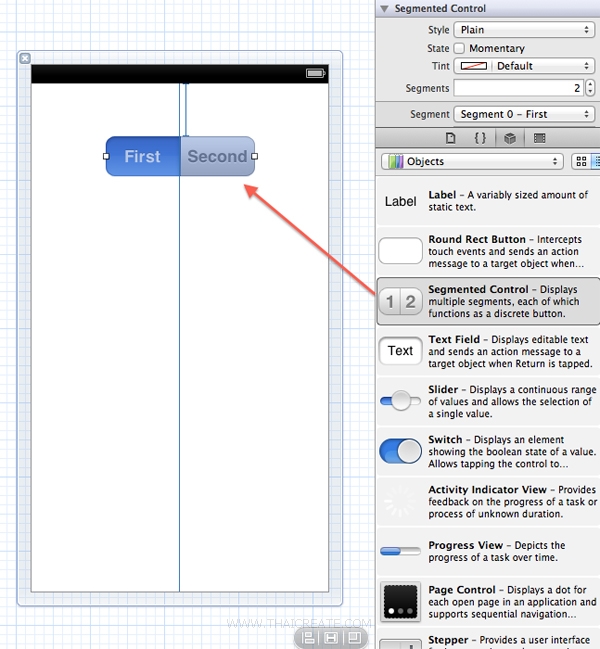Select the Second segment on canvas

point(218,156)
